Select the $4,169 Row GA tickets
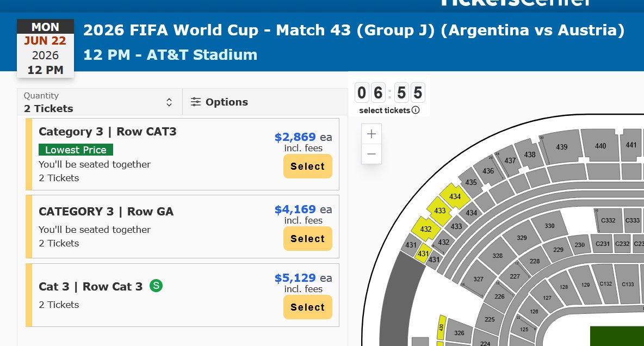 coord(307,239)
